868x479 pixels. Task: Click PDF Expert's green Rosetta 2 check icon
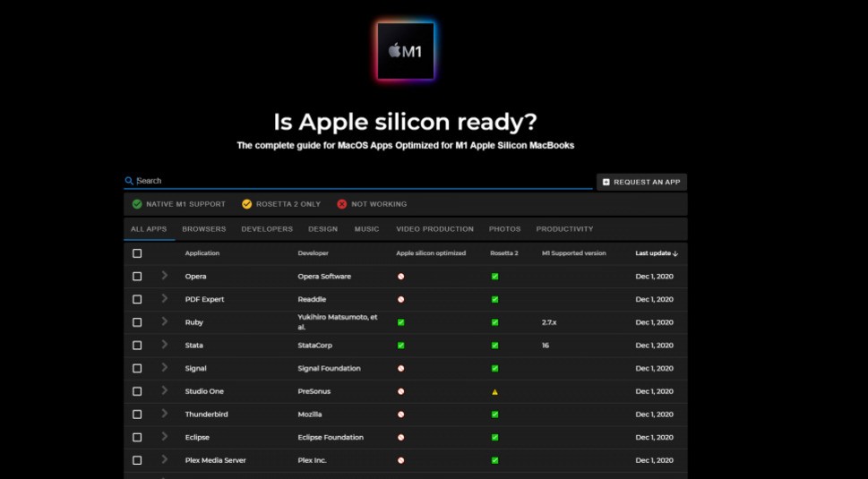(494, 299)
